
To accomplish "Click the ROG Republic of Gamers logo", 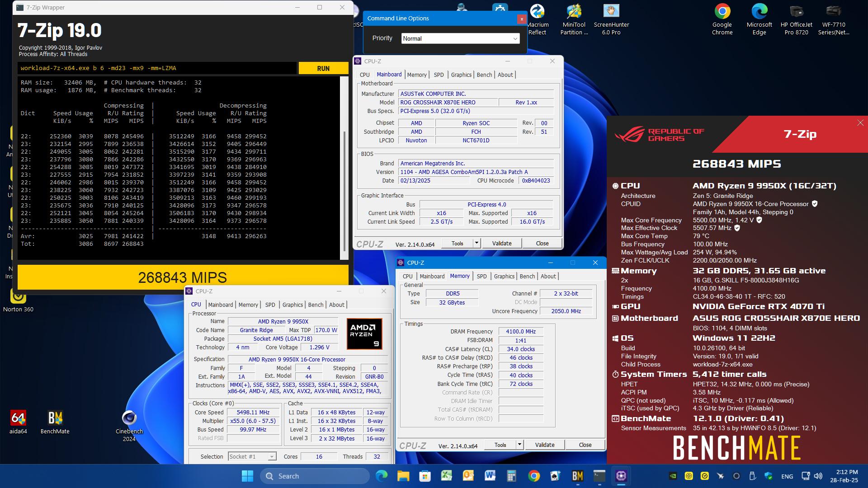I will point(659,135).
